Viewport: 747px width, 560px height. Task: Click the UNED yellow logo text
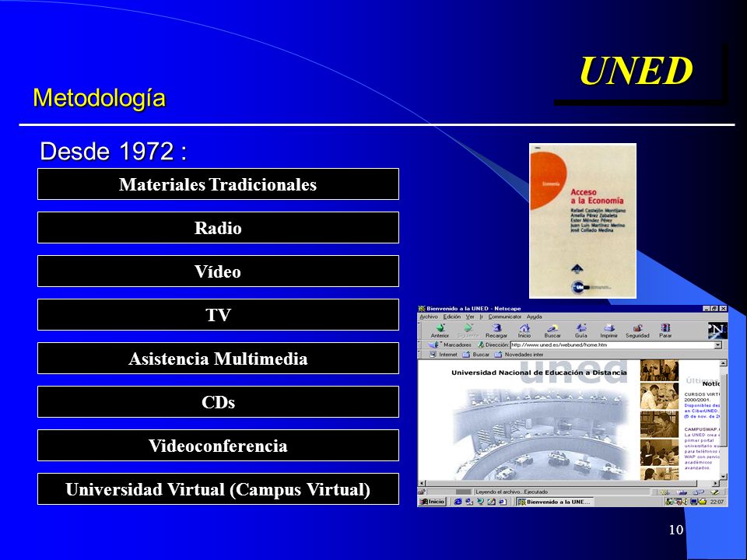636,71
